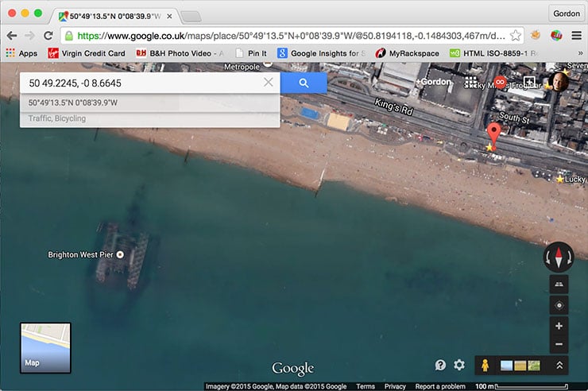Bookmark this page with the star
Screen dimensions: 588x391
(x=516, y=36)
